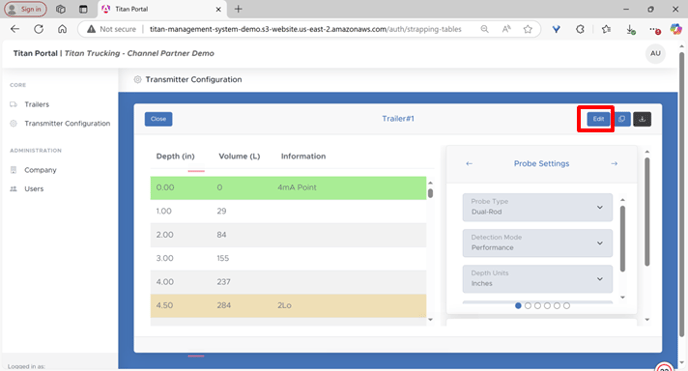Open the browser workspaces icon
The height and width of the screenshot is (371, 688).
pos(61,9)
